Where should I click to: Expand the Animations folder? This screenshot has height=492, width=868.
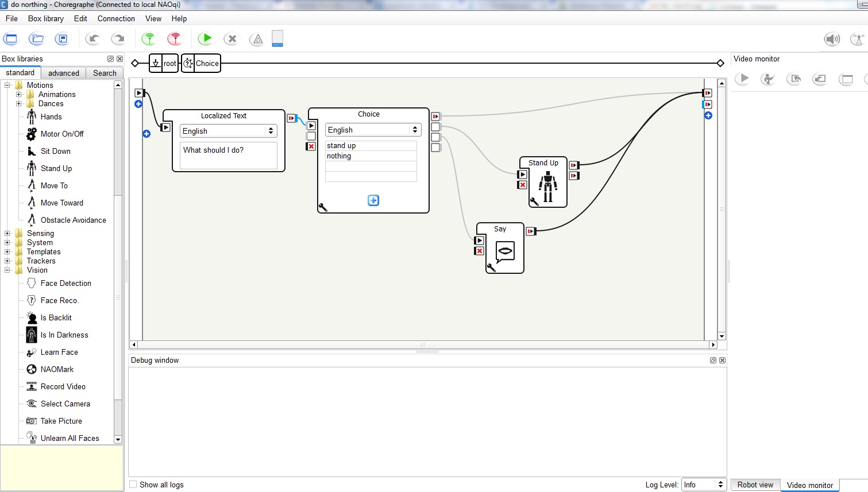[19, 94]
